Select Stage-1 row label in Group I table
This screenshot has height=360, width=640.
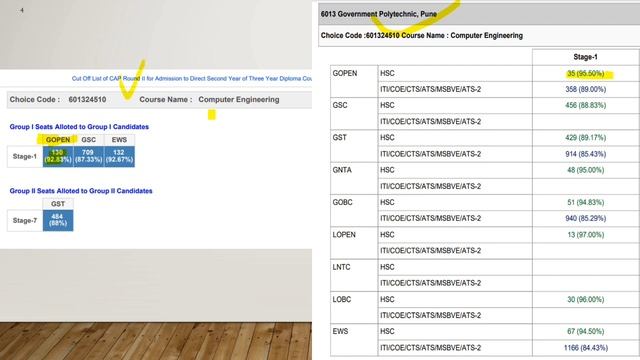click(x=24, y=156)
